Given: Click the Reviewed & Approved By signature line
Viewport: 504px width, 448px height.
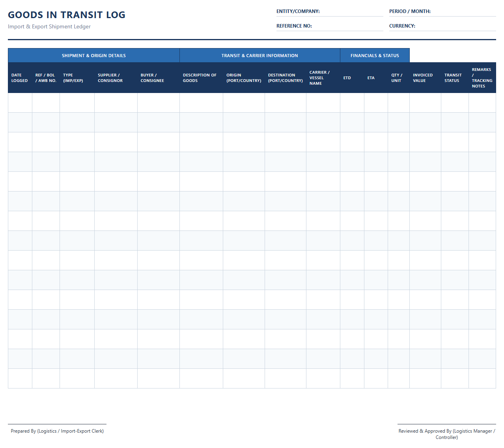Looking at the screenshot, I should [x=447, y=424].
